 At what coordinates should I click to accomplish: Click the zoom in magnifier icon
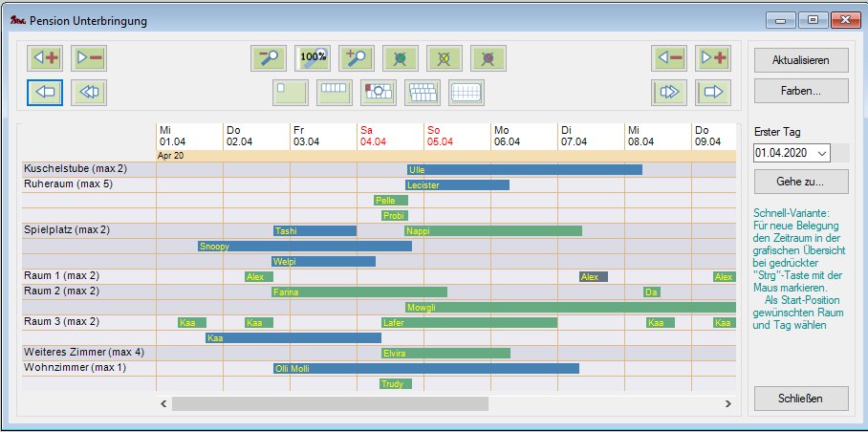coord(357,58)
